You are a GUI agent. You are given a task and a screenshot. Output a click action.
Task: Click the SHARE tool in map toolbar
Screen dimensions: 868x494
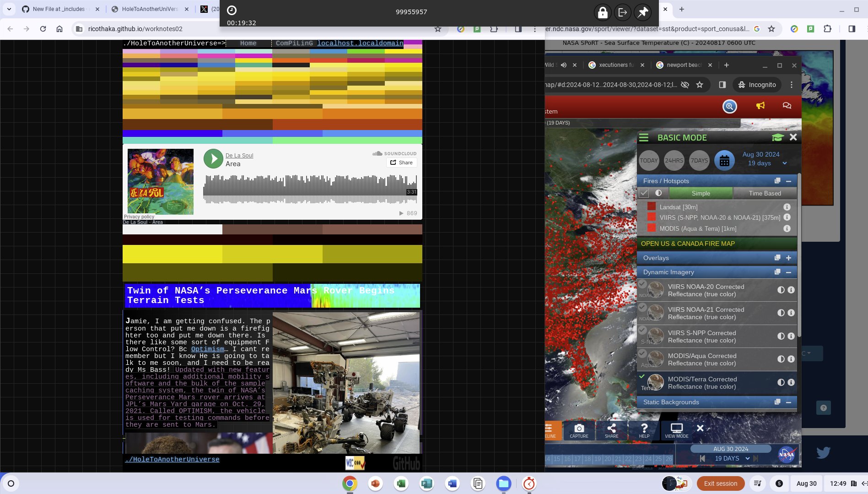[611, 430]
